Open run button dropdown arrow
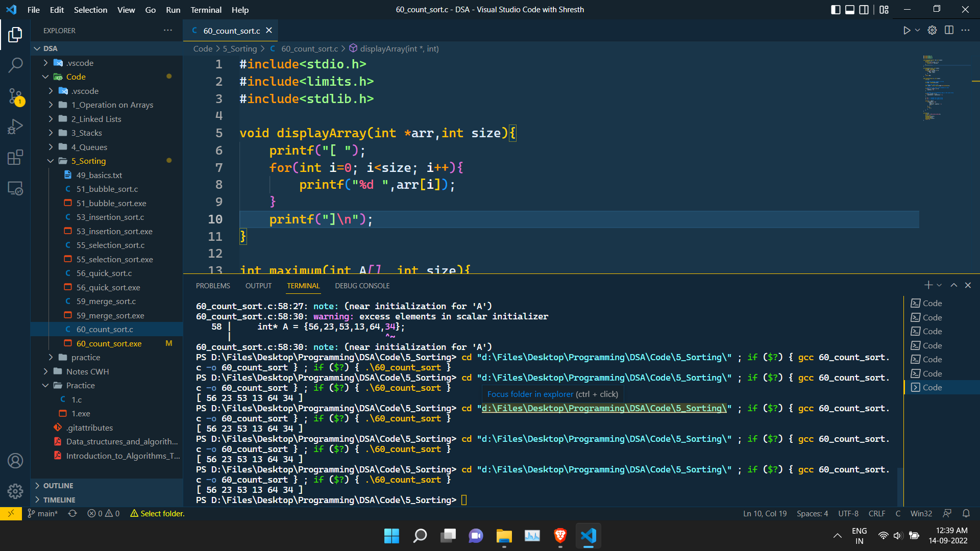Viewport: 980px width, 551px height. 917,31
